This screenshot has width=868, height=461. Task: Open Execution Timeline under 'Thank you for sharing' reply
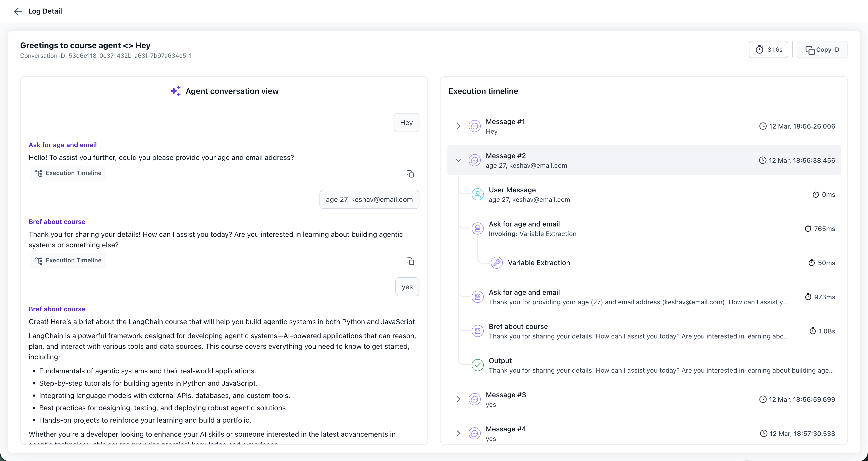[68, 260]
